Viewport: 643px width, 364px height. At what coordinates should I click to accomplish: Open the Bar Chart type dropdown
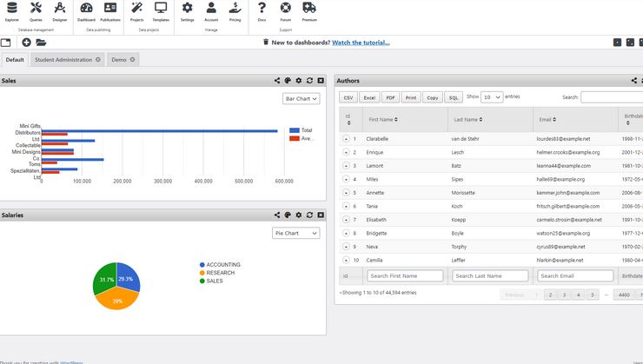click(301, 99)
